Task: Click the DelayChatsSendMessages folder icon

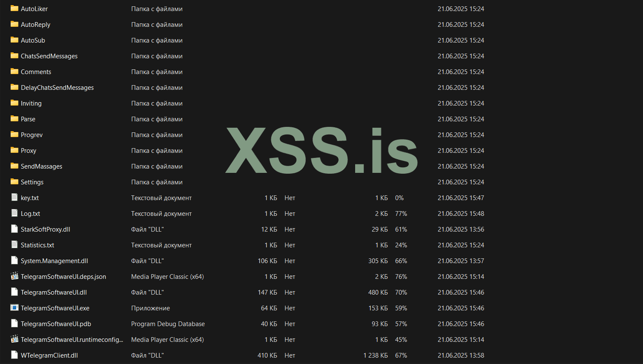Action: tap(14, 87)
